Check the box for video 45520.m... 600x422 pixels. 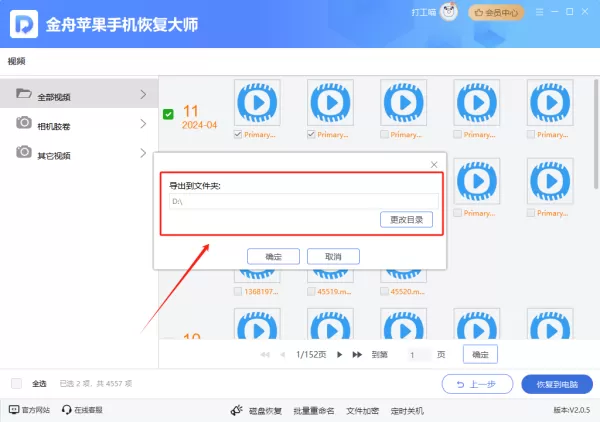point(384,292)
